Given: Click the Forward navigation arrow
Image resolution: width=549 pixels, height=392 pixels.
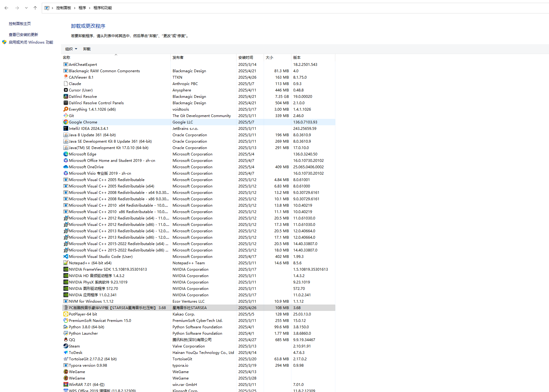Looking at the screenshot, I should pyautogui.click(x=17, y=8).
